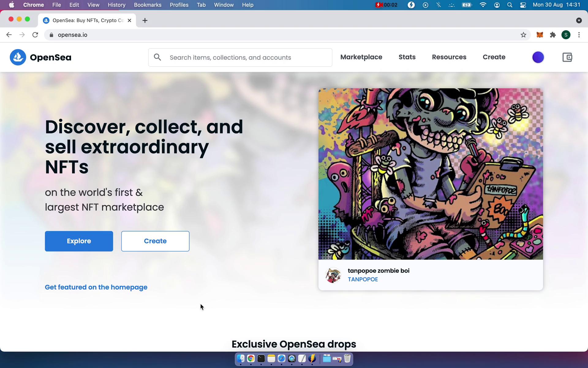Open the browser extensions puzzle icon
Image resolution: width=588 pixels, height=368 pixels.
(553, 35)
